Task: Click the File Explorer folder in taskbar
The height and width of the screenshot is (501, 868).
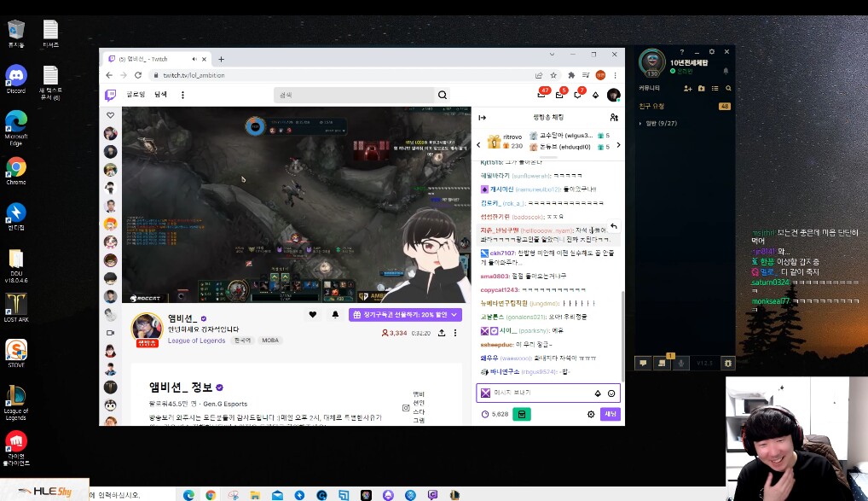Action: (255, 495)
